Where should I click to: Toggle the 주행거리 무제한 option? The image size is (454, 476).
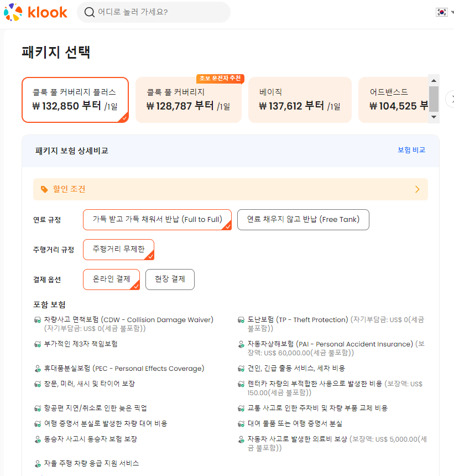[118, 249]
